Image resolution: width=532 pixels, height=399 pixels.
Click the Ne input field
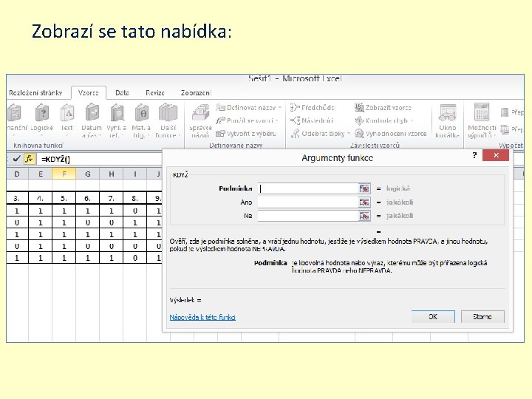pos(308,216)
